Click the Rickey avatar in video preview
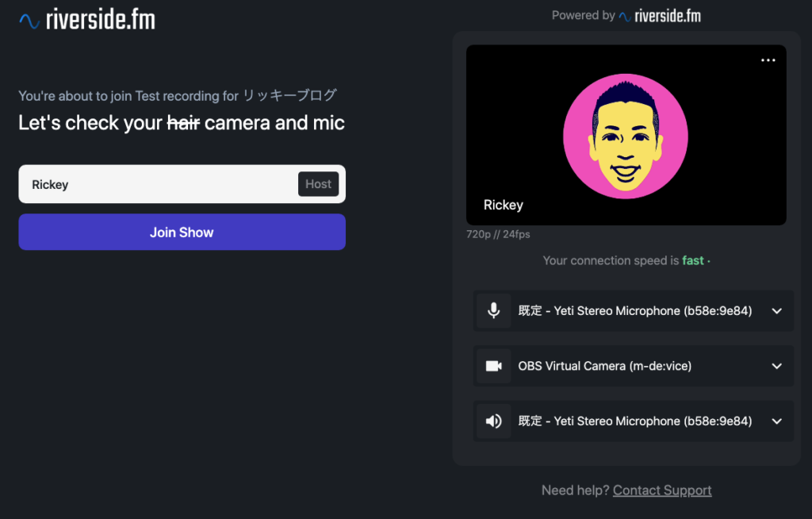 click(x=626, y=136)
